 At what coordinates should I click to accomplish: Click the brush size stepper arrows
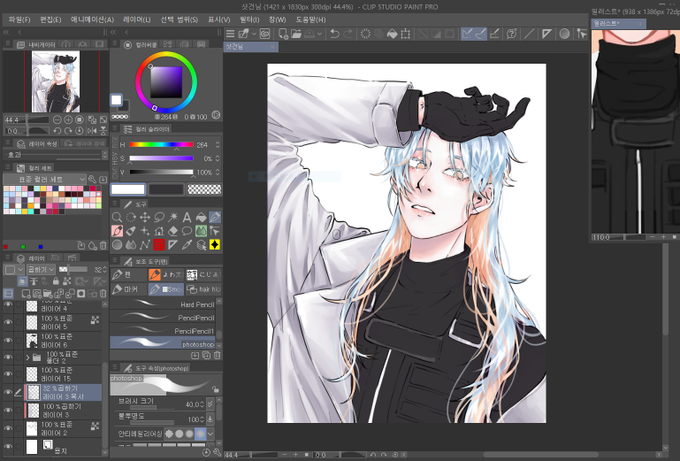202,404
